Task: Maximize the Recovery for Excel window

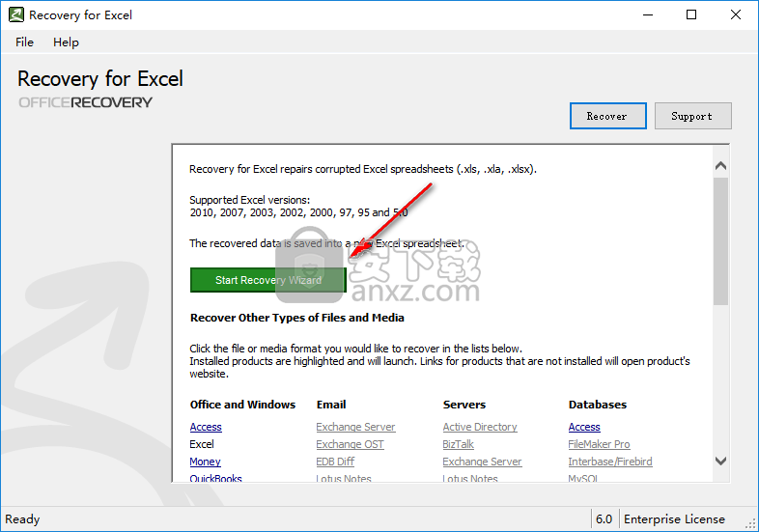Action: click(x=691, y=15)
